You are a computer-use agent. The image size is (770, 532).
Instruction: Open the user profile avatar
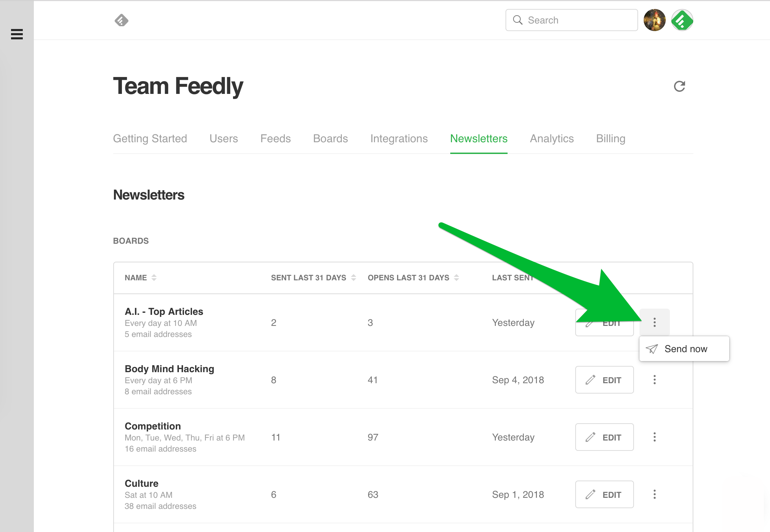tap(654, 20)
